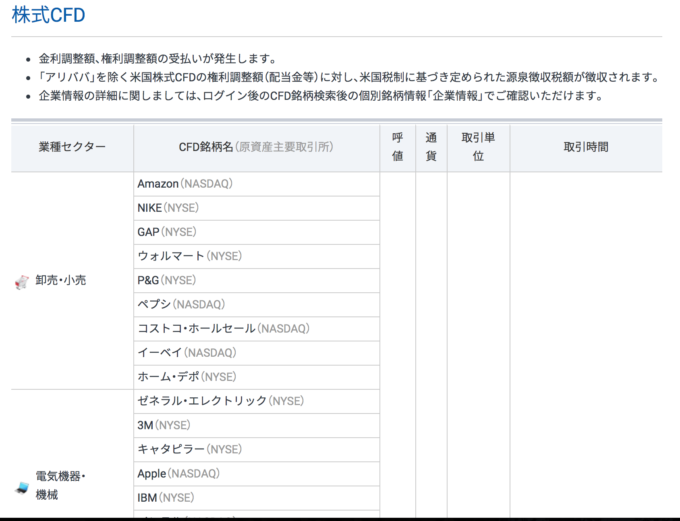This screenshot has height=521, width=680.
Task: Click the P&G (NYSE) row
Action: pos(256,281)
